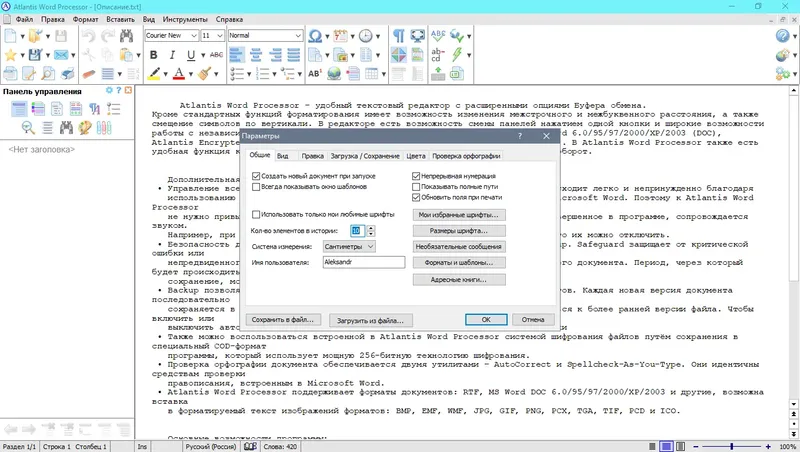
Task: Create a new document with the blank page icon
Action: 10,36
